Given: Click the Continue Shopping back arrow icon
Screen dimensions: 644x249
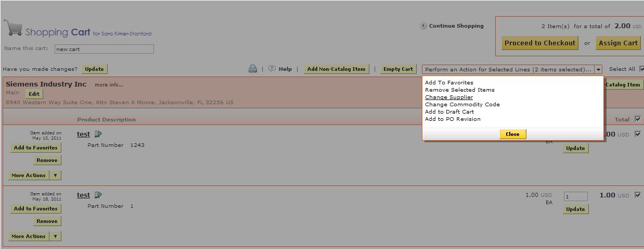Looking at the screenshot, I should click(x=423, y=26).
